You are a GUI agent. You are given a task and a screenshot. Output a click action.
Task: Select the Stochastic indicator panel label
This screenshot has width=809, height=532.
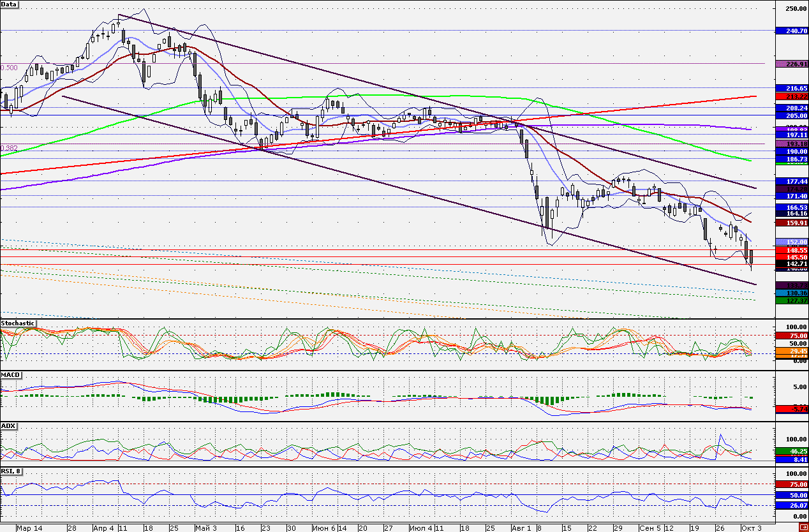click(18, 323)
